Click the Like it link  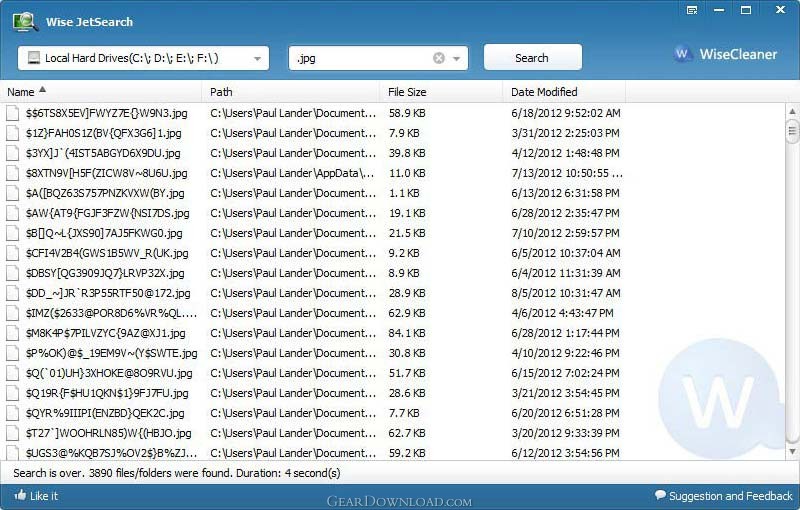44,496
